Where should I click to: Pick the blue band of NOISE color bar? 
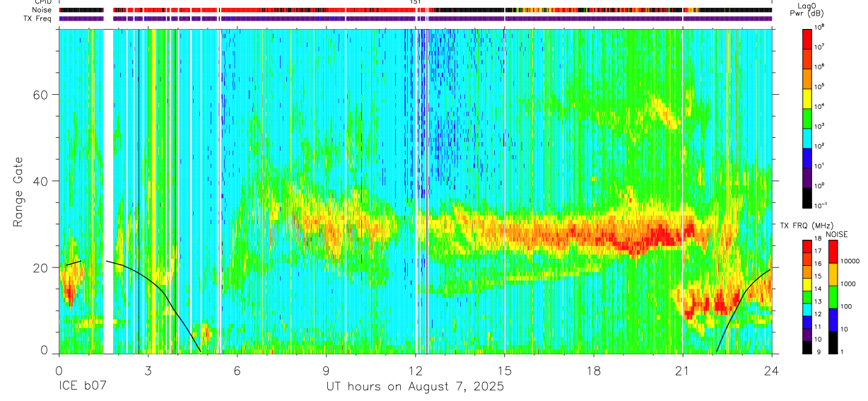[x=833, y=320]
